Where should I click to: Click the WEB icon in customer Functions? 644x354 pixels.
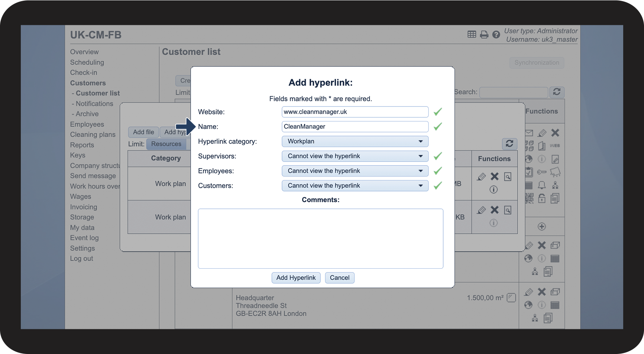click(555, 146)
